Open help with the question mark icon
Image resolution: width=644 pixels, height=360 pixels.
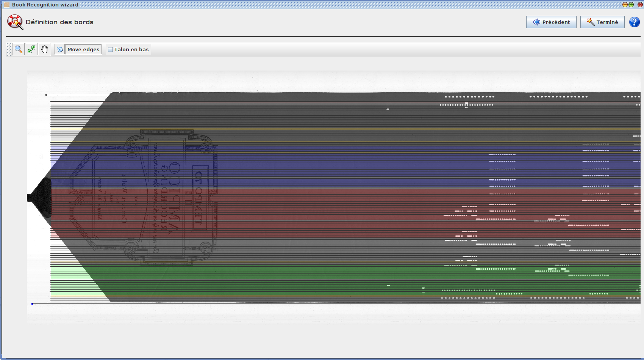tap(635, 22)
